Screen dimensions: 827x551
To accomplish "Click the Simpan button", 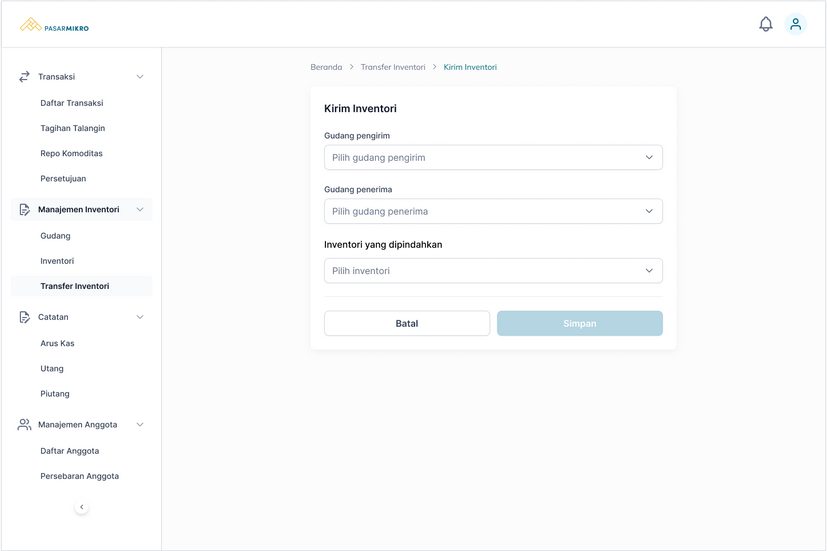I will point(580,324).
